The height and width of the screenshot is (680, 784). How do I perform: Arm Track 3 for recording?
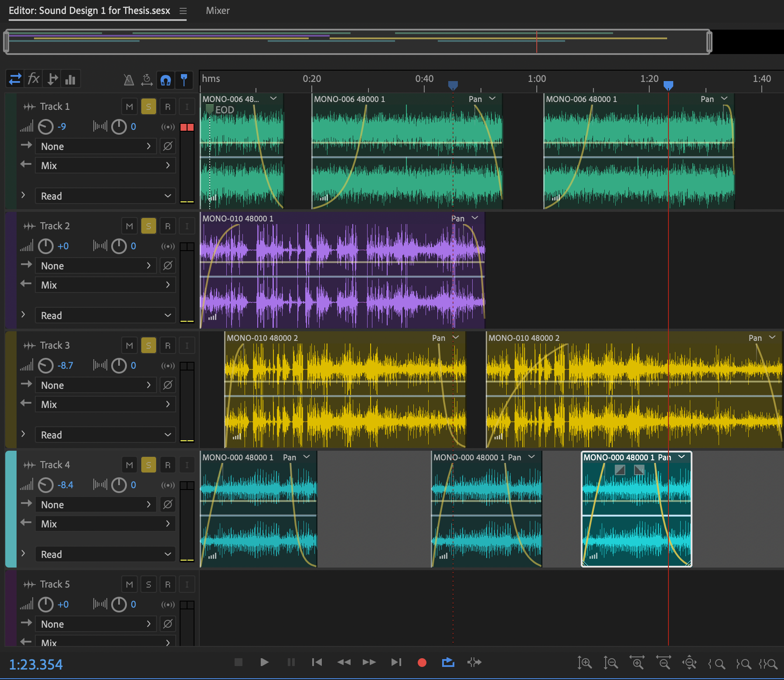coord(168,346)
